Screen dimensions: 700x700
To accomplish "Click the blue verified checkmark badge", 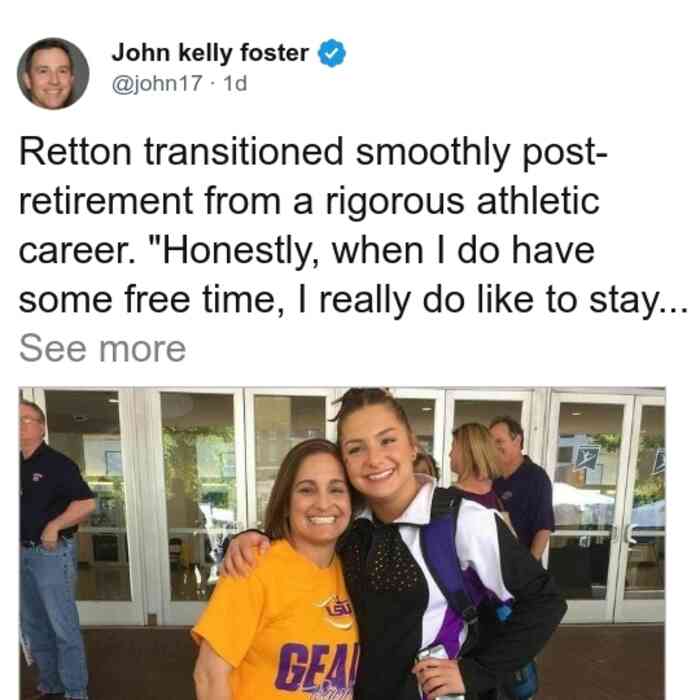I will pyautogui.click(x=332, y=53).
